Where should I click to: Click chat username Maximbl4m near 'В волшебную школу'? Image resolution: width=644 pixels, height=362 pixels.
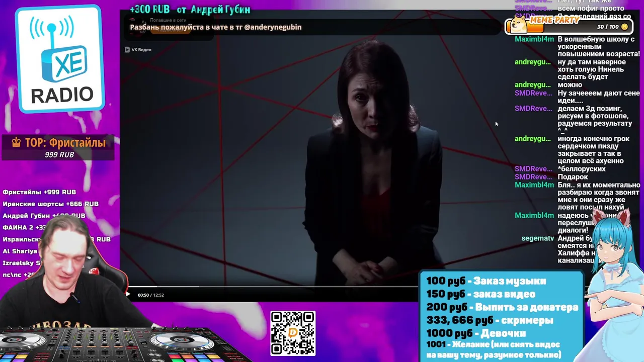coord(534,39)
